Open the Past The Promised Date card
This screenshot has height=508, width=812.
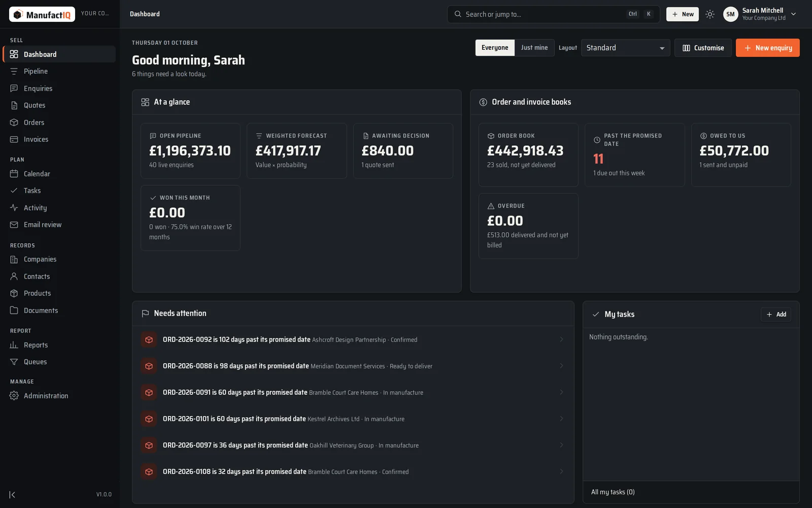(634, 155)
